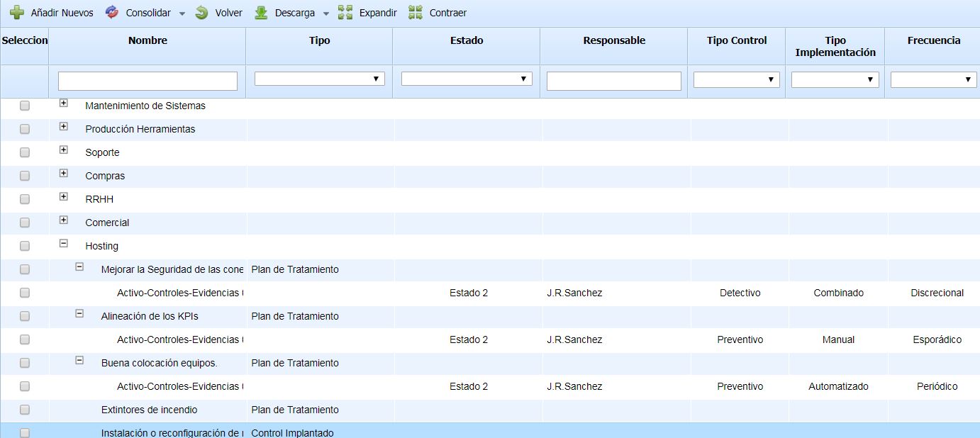
Task: Open the Descarga dropdown arrow
Action: pos(326,13)
